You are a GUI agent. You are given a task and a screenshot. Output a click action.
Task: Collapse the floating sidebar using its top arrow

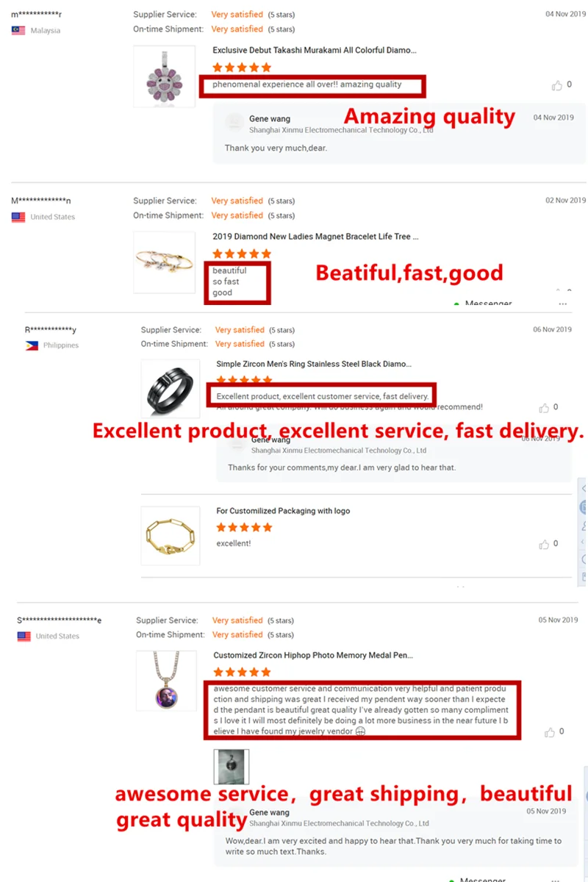[584, 489]
